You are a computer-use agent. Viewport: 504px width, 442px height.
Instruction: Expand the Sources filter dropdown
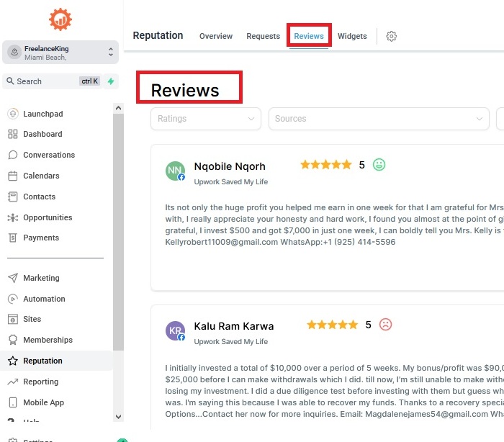coord(379,119)
